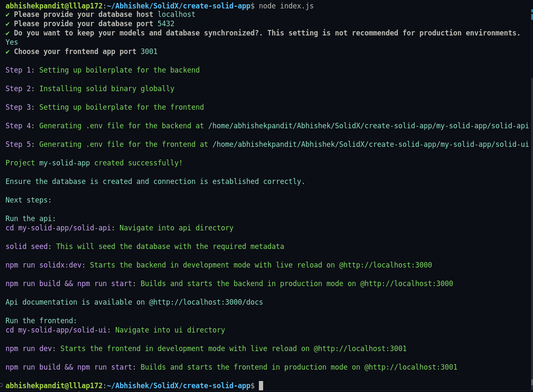Click 'Navigate into api directory' description
Image resolution: width=533 pixels, height=392 pixels.
[177, 228]
